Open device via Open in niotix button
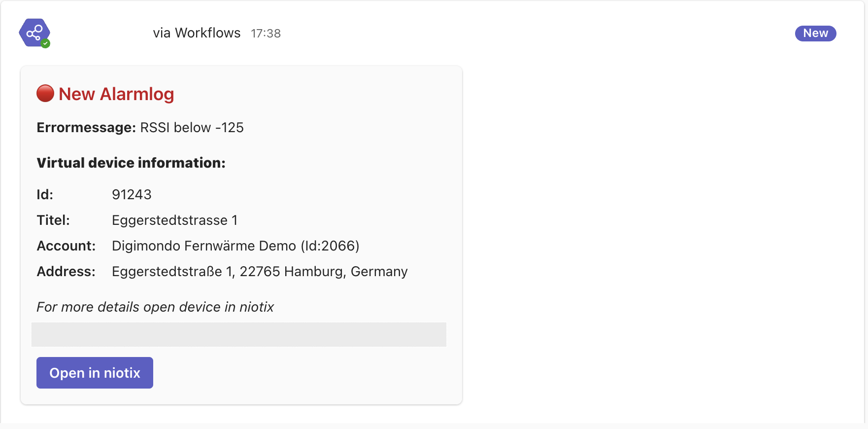This screenshot has height=429, width=868. coord(95,373)
